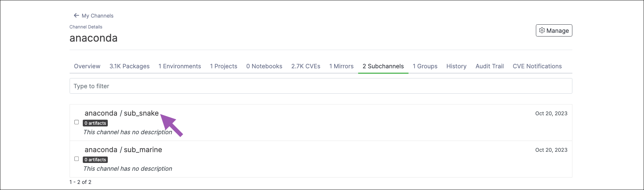Image resolution: width=644 pixels, height=190 pixels.
Task: Click sub_marine's no description text
Action: point(128,169)
